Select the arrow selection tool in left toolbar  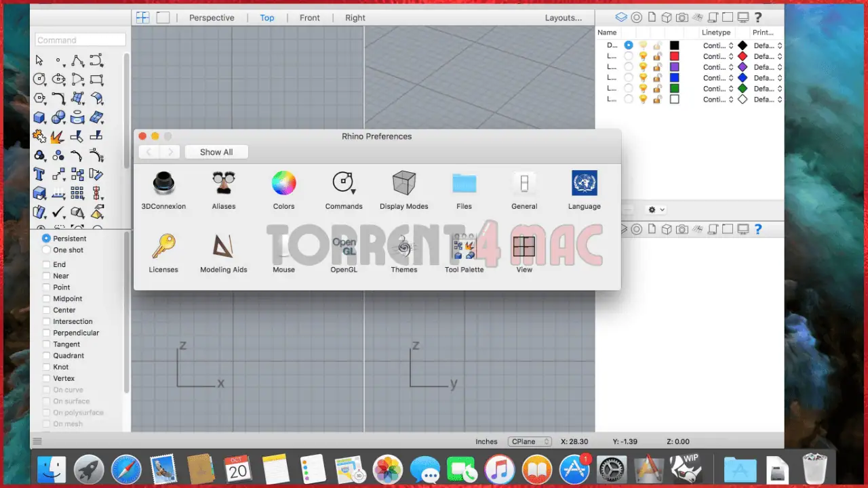point(39,60)
